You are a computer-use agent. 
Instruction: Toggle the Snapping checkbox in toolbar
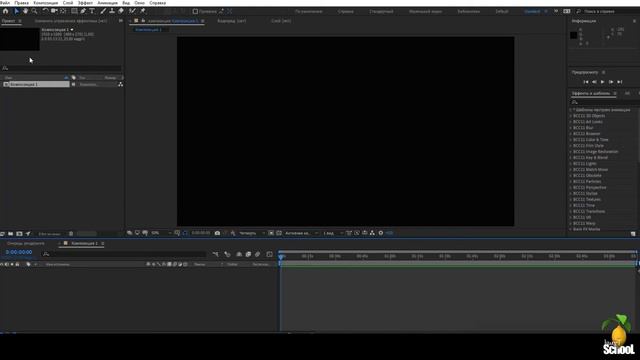click(x=195, y=11)
